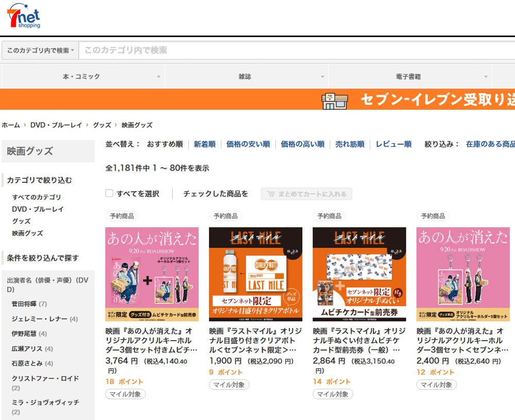Select DVD・ブルーレイ in sidebar categories
The image size is (515, 420).
[x=38, y=209]
